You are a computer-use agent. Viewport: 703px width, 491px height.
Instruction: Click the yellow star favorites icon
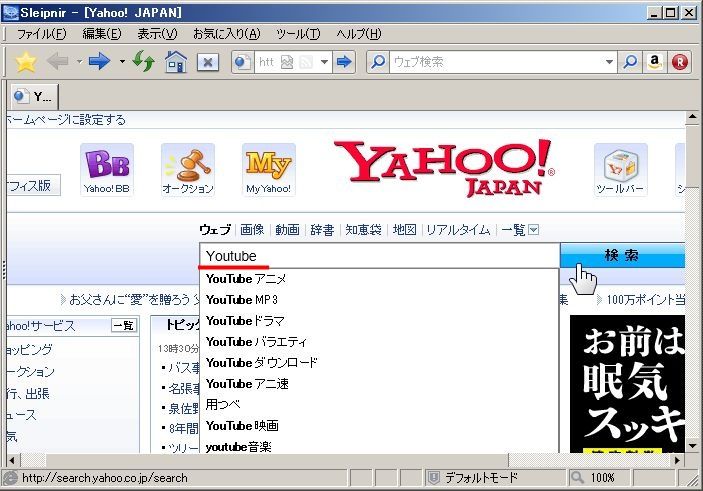26,62
